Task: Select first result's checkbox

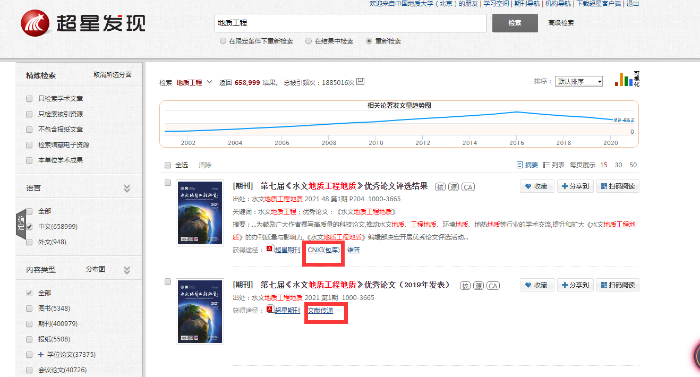Action: (x=167, y=182)
